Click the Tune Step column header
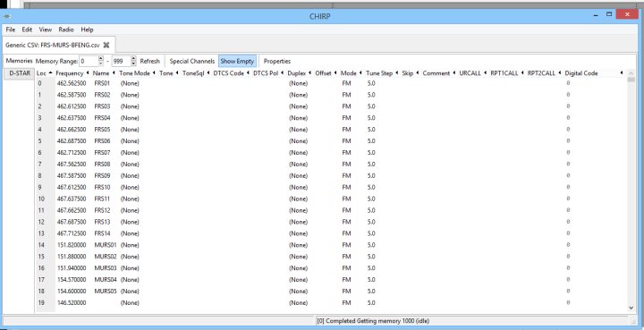The image size is (644, 330). (x=382, y=73)
